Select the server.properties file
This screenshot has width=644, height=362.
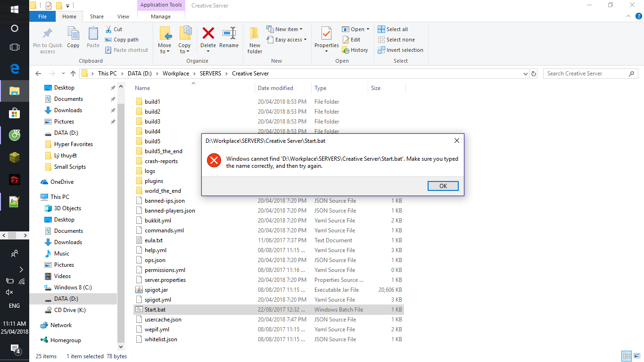(165, 280)
